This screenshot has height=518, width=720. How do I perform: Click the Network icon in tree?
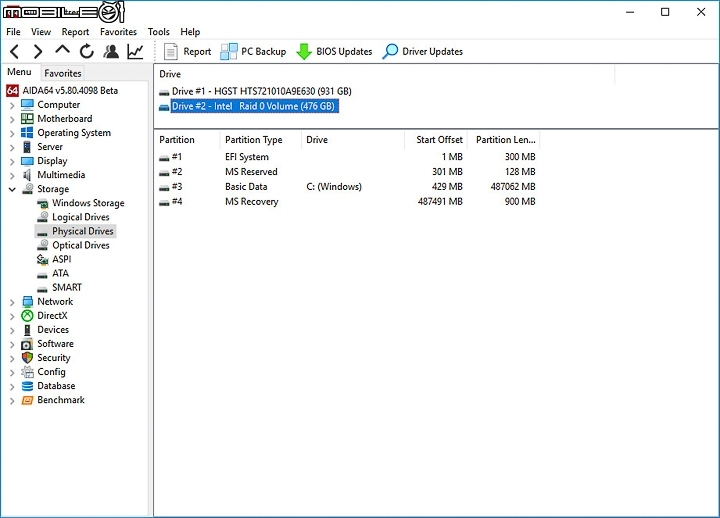click(x=28, y=302)
